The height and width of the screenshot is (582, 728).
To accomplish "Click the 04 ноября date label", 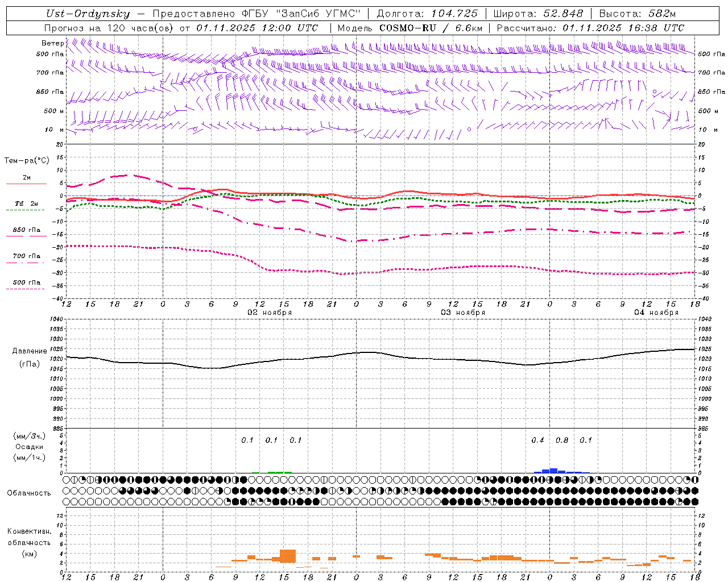I will (x=656, y=313).
